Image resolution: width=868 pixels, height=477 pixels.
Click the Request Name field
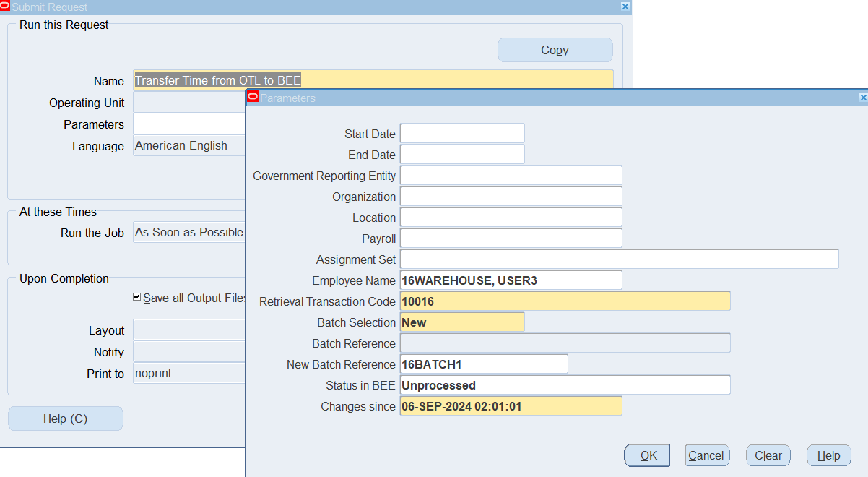(x=373, y=80)
